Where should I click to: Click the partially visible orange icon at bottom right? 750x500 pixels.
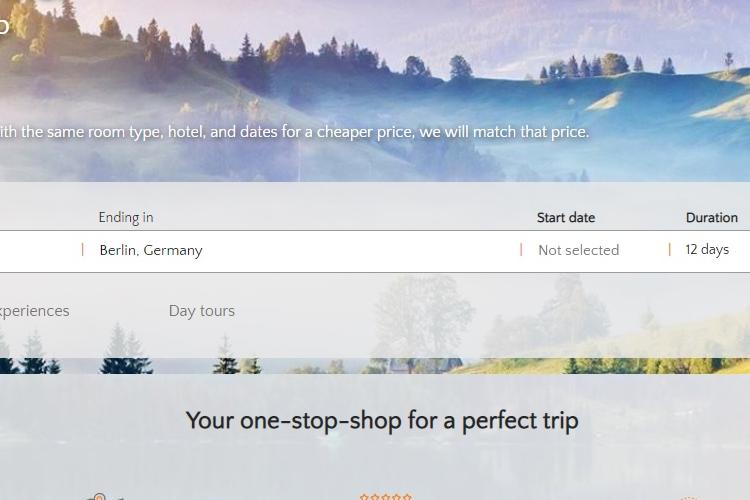point(689,498)
